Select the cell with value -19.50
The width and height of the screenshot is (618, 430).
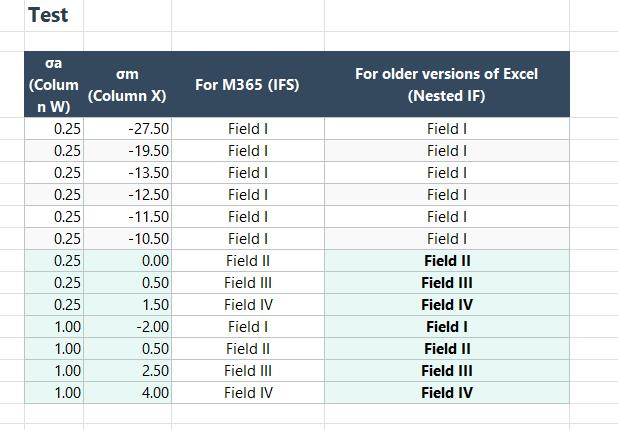coord(127,151)
